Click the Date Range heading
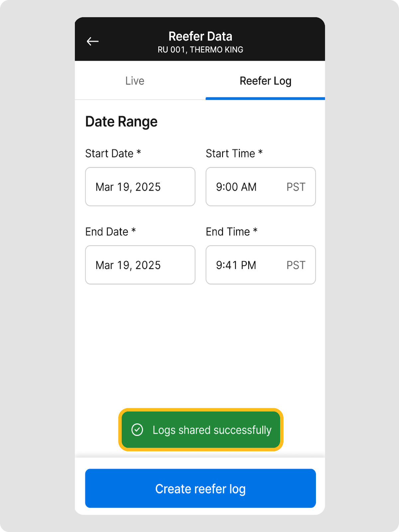 click(x=121, y=122)
